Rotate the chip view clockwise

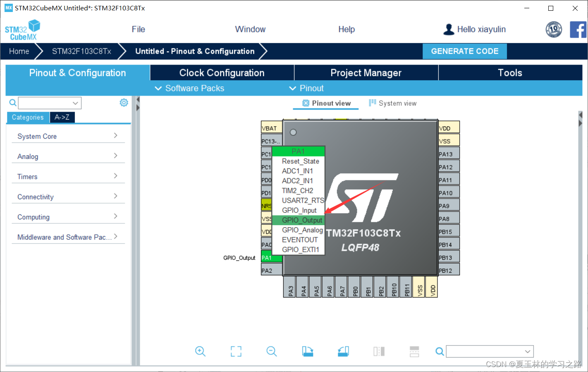308,351
